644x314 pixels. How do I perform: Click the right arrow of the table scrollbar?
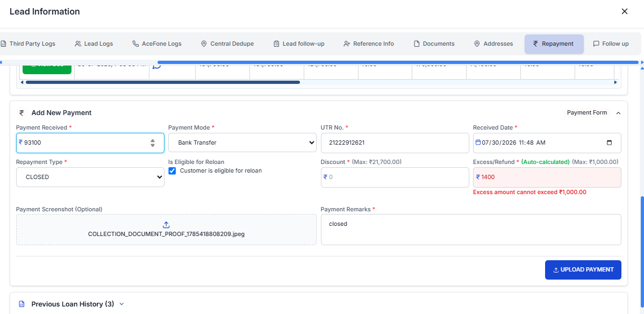pos(616,82)
